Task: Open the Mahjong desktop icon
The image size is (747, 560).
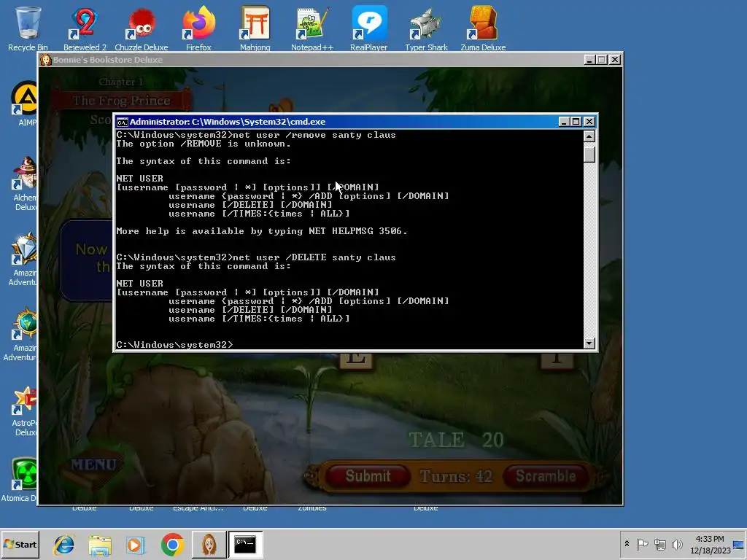Action: 255,28
